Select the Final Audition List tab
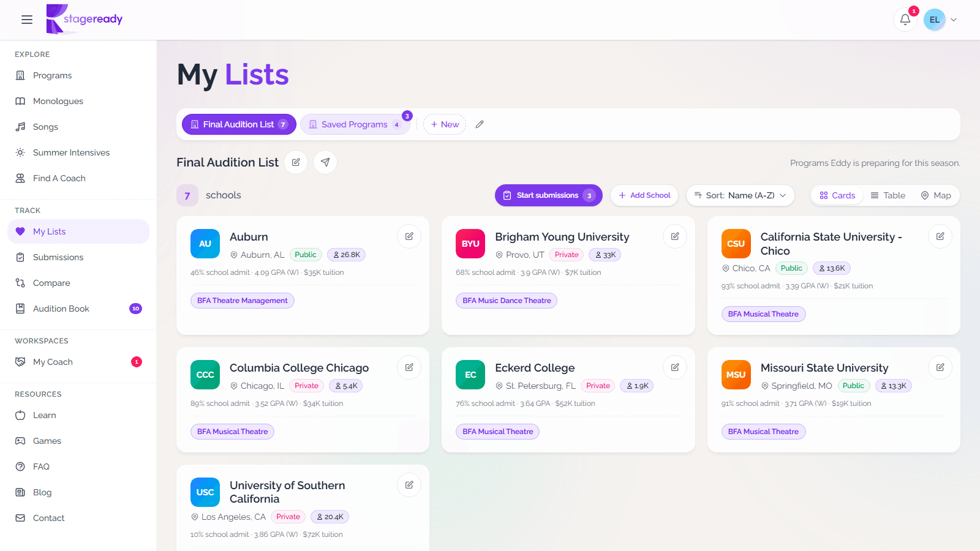Image resolution: width=980 pixels, height=551 pixels. pos(239,124)
